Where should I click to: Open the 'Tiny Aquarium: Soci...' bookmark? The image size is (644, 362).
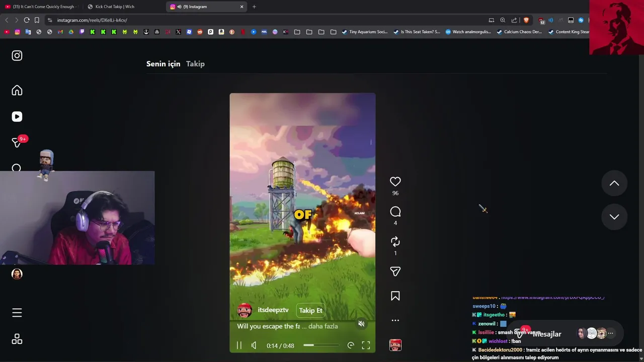pyautogui.click(x=365, y=32)
